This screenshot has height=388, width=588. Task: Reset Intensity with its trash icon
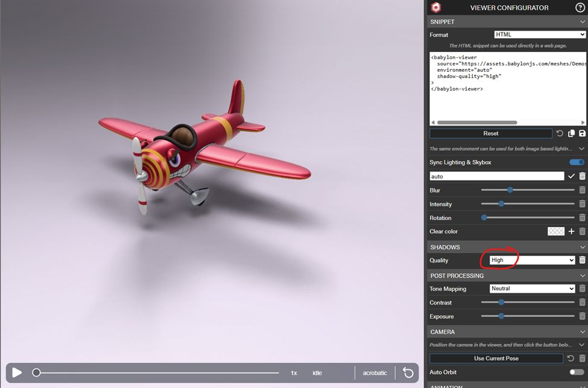click(x=582, y=204)
